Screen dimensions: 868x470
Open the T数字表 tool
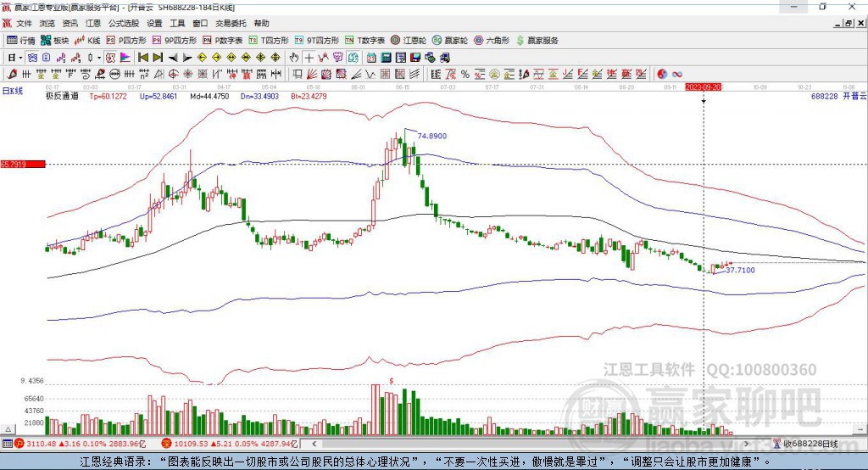coord(364,41)
